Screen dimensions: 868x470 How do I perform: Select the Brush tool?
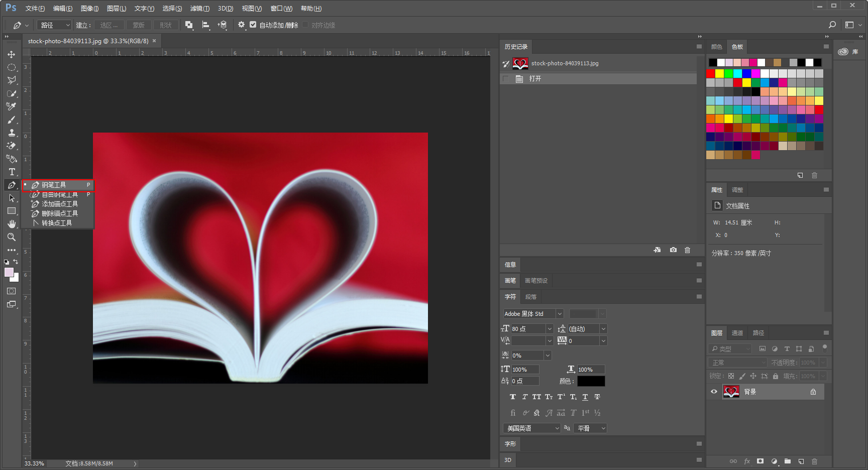(x=11, y=120)
